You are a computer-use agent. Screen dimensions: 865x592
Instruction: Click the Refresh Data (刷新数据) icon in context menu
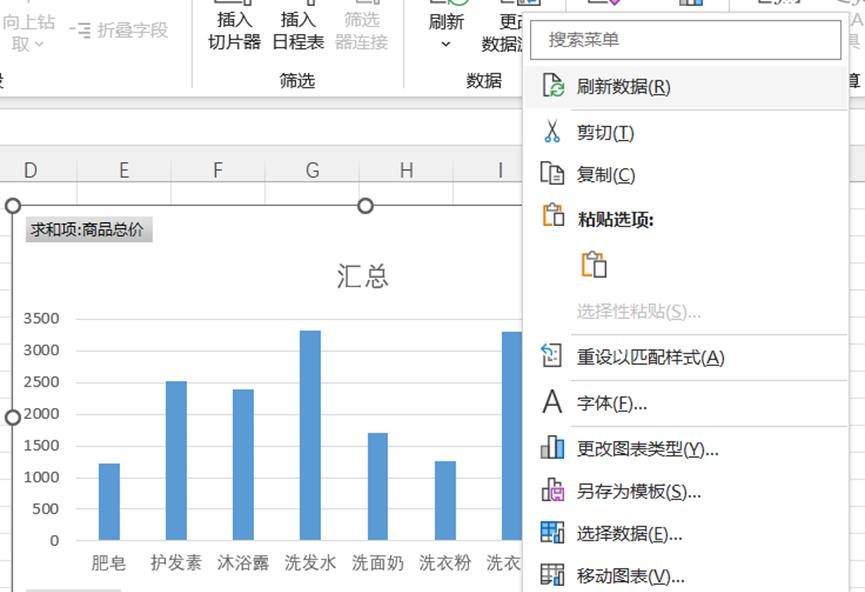point(553,86)
